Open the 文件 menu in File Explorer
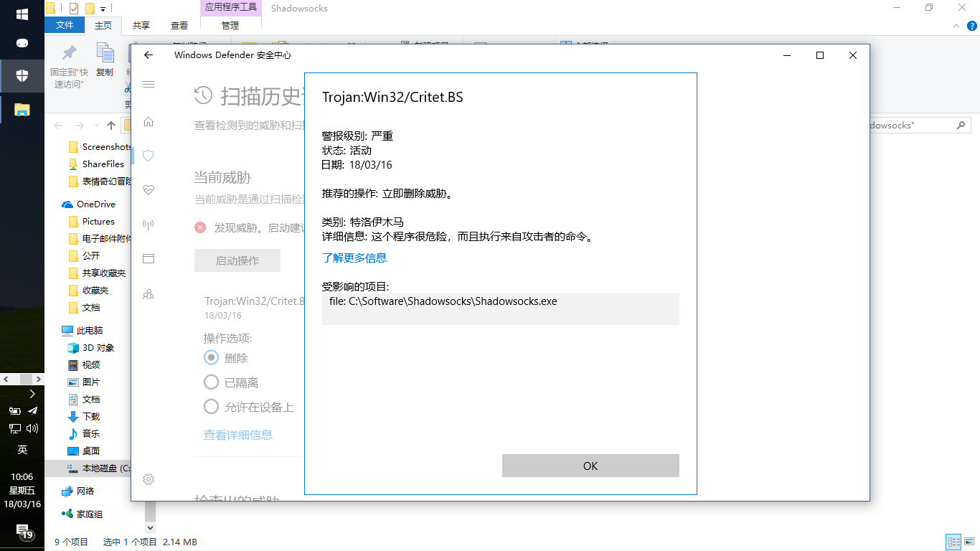Image resolution: width=980 pixels, height=551 pixels. 65,24
